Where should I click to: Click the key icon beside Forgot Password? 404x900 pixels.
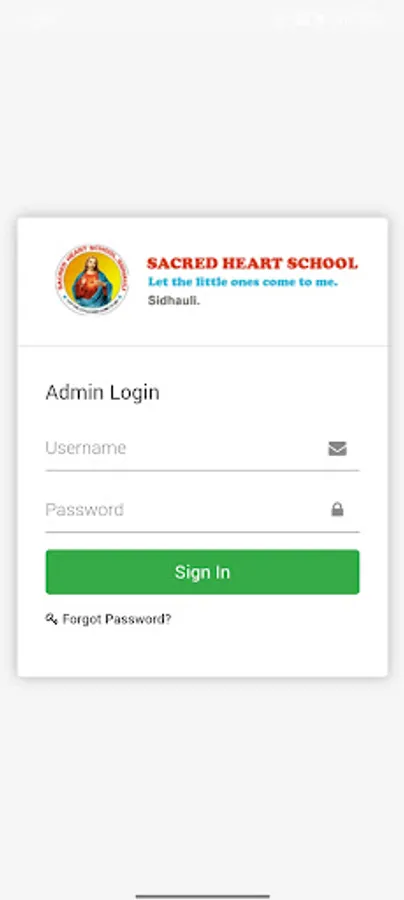(x=52, y=619)
